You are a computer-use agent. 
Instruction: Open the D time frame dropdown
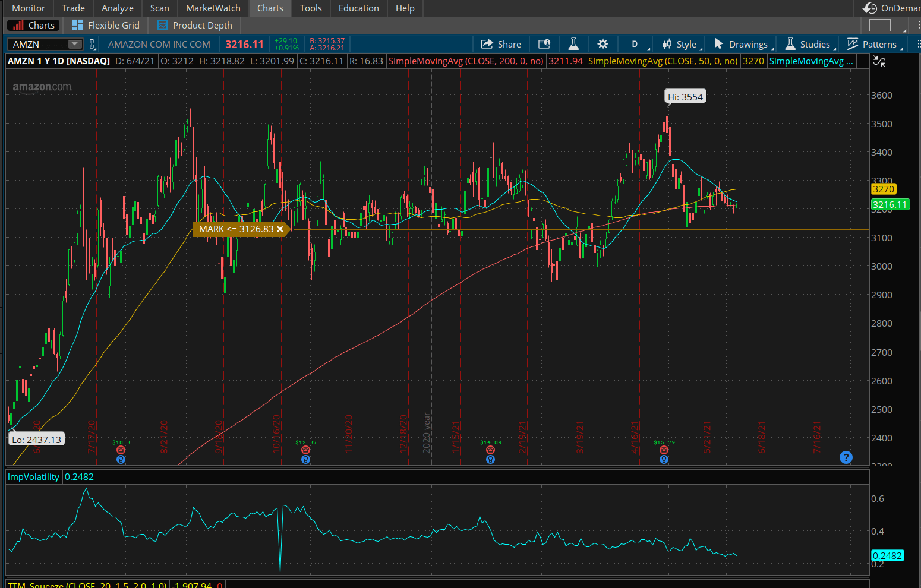(635, 44)
